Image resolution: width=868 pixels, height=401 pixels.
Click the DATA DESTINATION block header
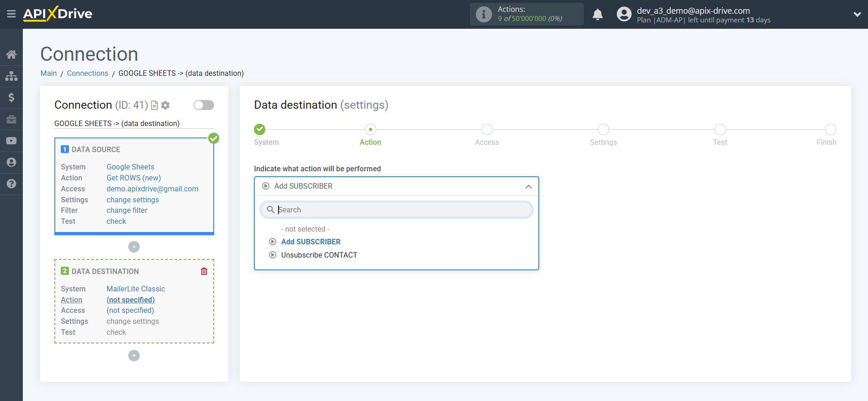(x=105, y=271)
